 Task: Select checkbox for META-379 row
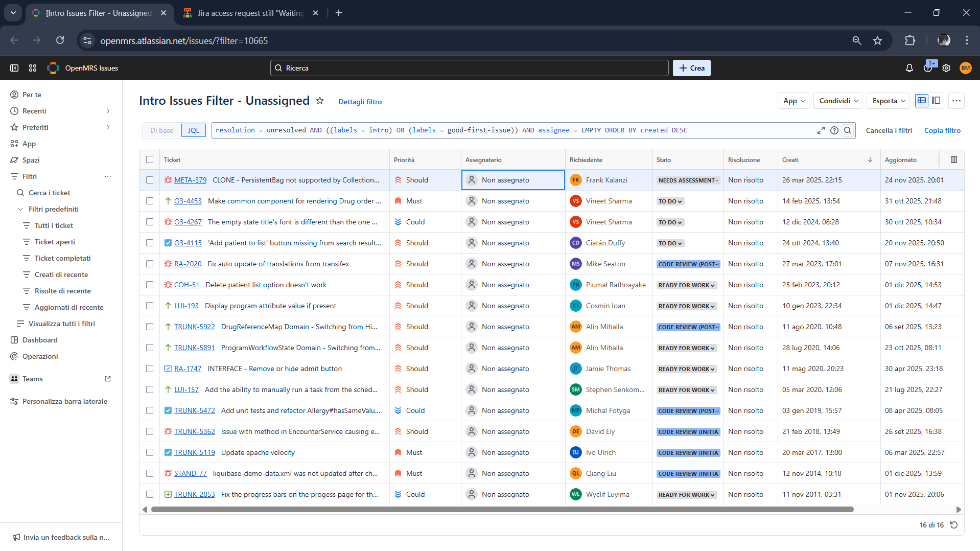point(150,180)
